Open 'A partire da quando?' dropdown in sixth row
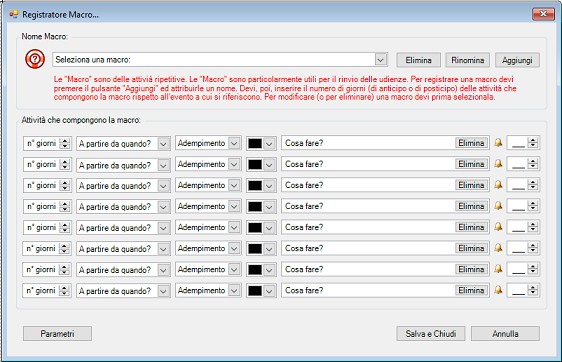The height and width of the screenshot is (362, 562). pos(163,249)
